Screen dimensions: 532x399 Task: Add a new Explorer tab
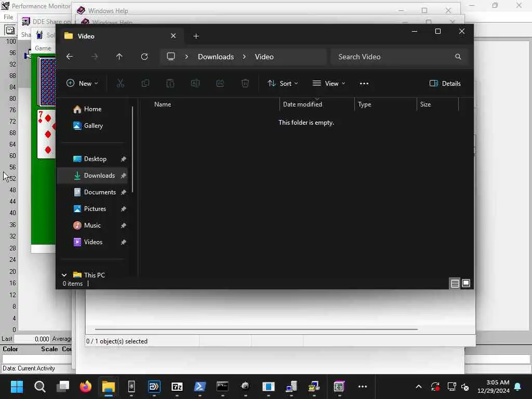[196, 36]
